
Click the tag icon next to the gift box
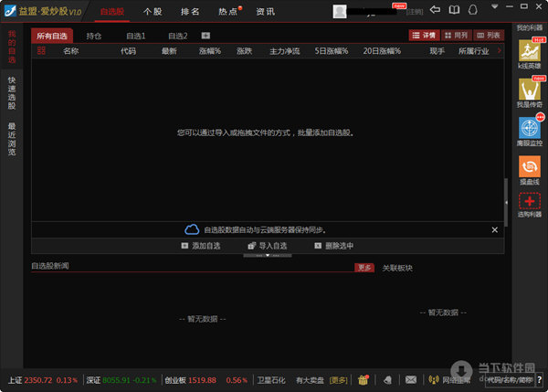point(387,380)
